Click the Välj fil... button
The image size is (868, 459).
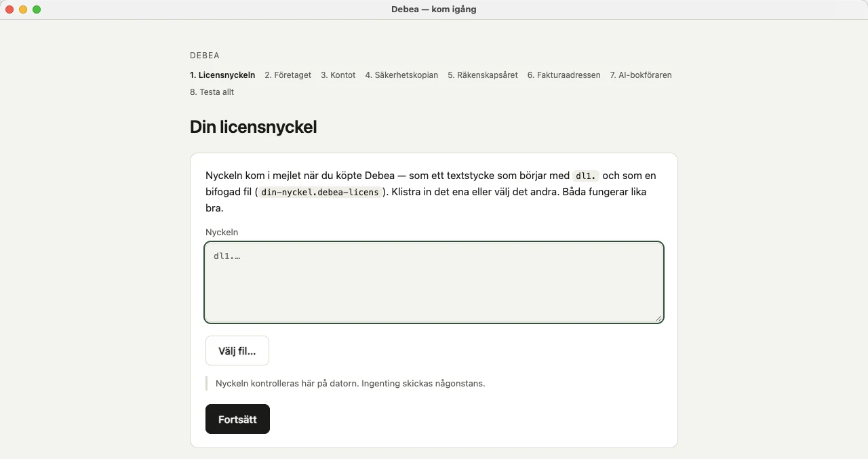tap(237, 351)
